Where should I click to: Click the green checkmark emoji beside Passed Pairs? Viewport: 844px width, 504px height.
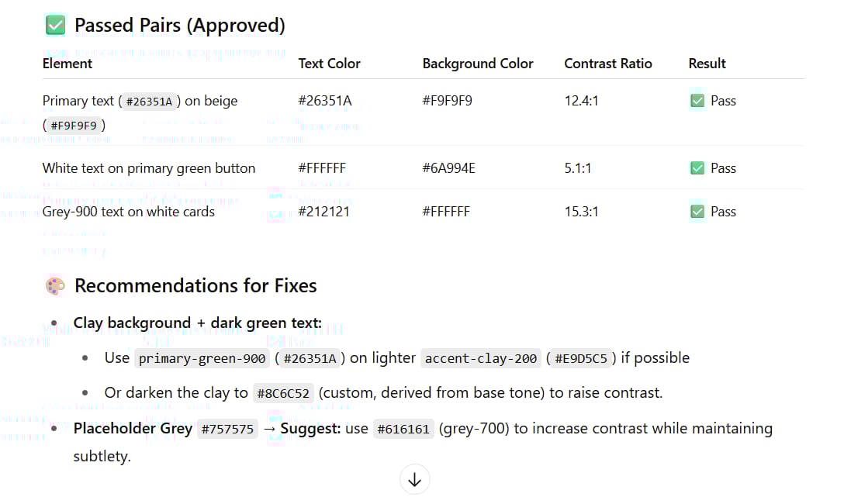pyautogui.click(x=55, y=26)
